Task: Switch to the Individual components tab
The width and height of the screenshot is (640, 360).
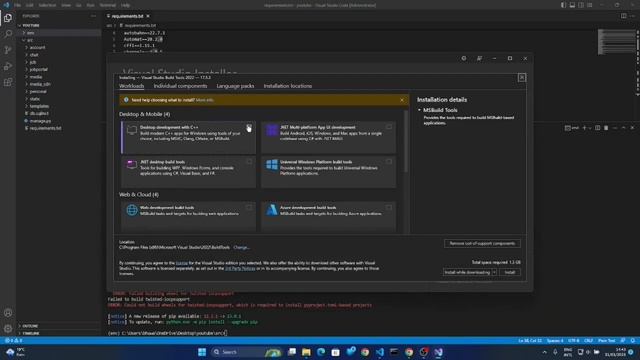Action: coord(180,86)
